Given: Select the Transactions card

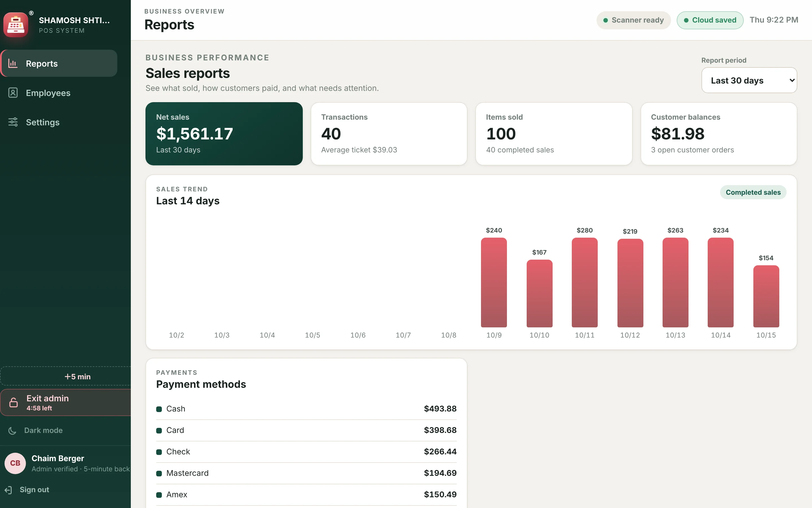Looking at the screenshot, I should [x=389, y=134].
